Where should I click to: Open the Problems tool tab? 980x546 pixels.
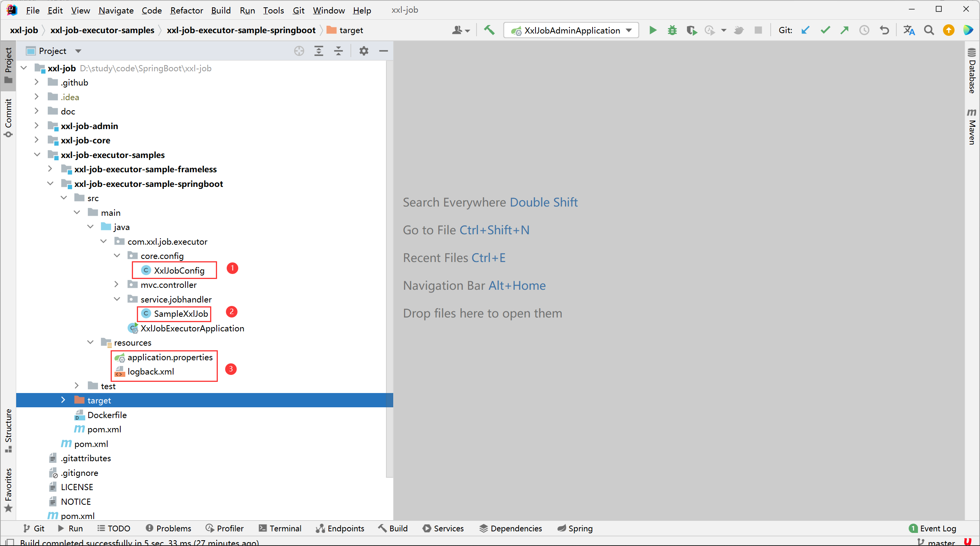click(x=168, y=528)
